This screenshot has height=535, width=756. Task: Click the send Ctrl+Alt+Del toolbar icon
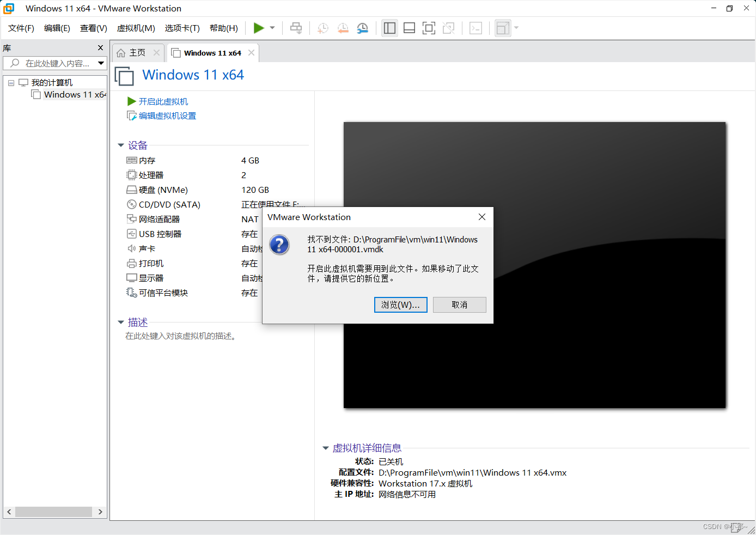(x=296, y=28)
